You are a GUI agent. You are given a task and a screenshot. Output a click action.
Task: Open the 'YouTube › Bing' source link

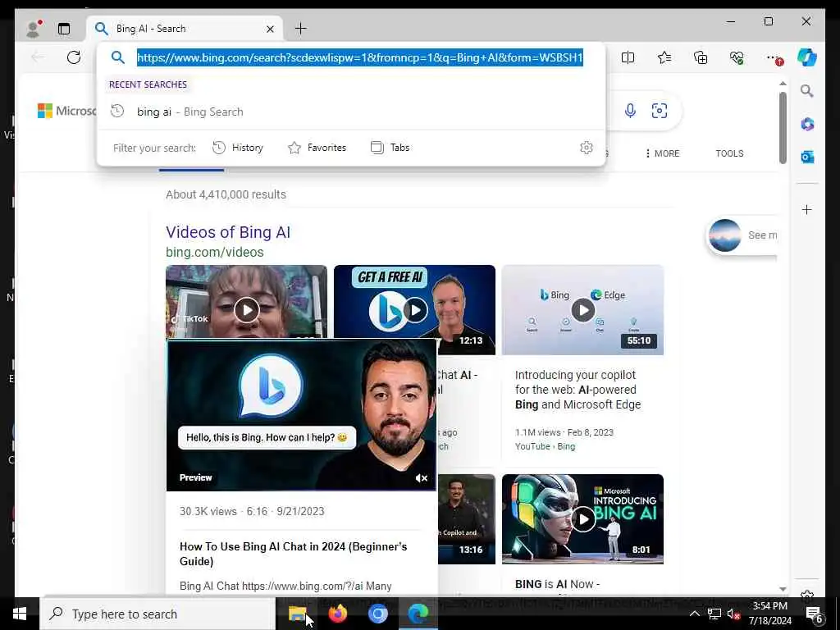click(x=545, y=446)
